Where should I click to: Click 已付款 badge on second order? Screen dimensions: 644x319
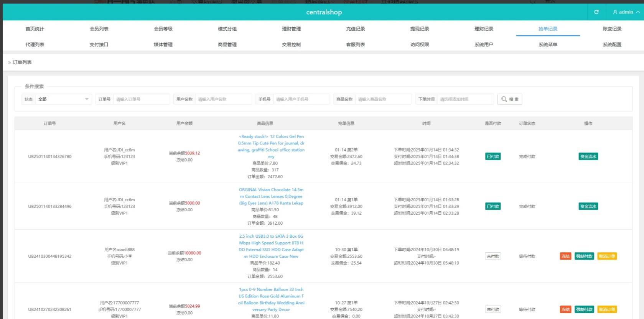tap(493, 206)
